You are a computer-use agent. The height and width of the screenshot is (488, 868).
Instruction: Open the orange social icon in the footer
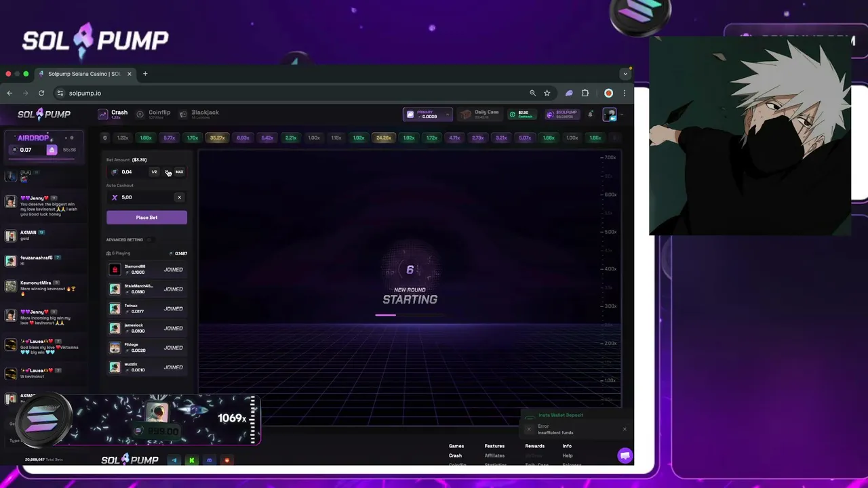click(227, 460)
